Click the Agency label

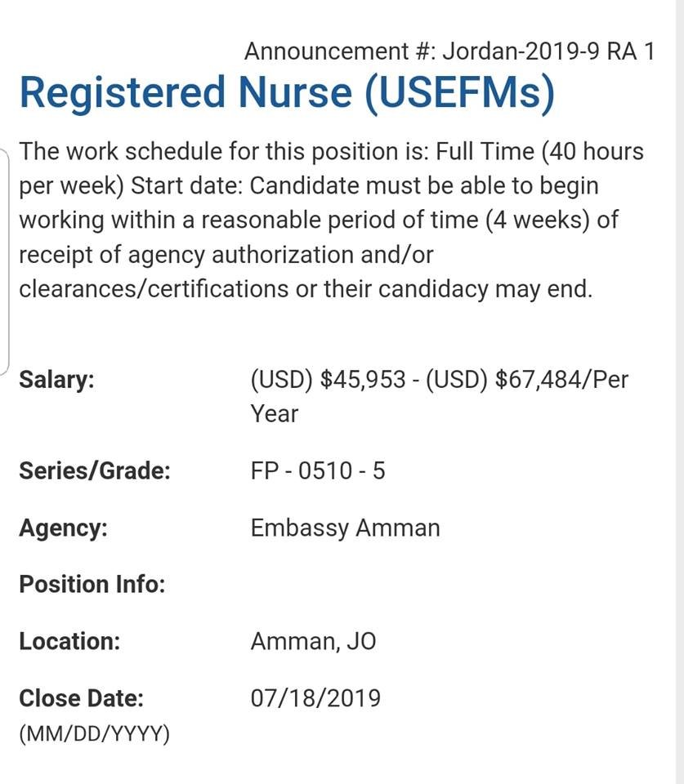63,528
